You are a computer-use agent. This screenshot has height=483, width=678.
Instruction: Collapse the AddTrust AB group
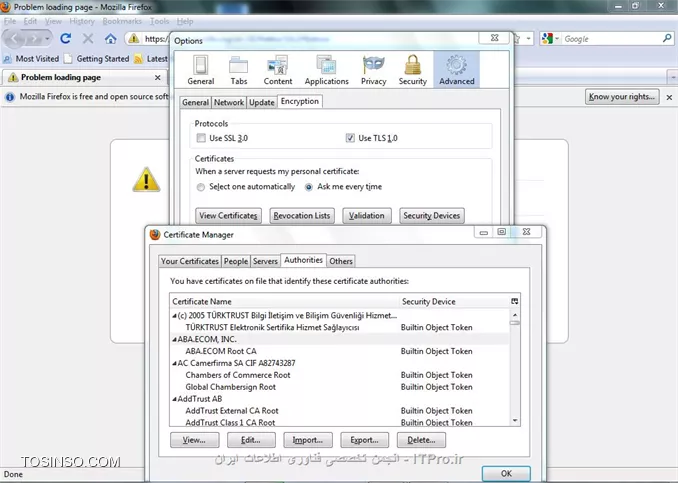click(x=174, y=399)
